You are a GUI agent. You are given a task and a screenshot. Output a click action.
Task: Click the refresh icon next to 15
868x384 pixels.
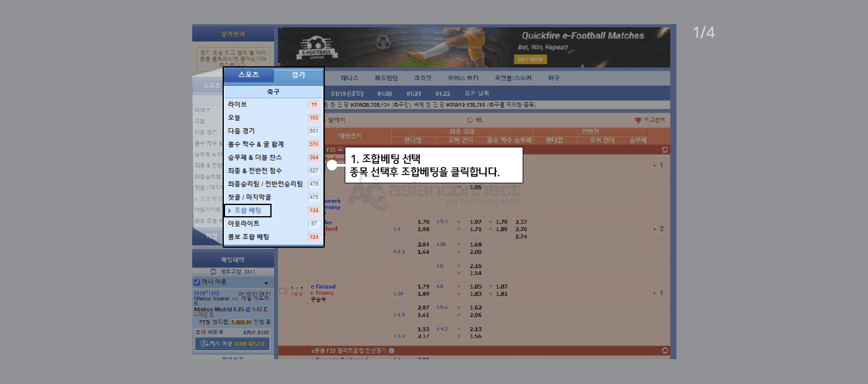(469, 120)
